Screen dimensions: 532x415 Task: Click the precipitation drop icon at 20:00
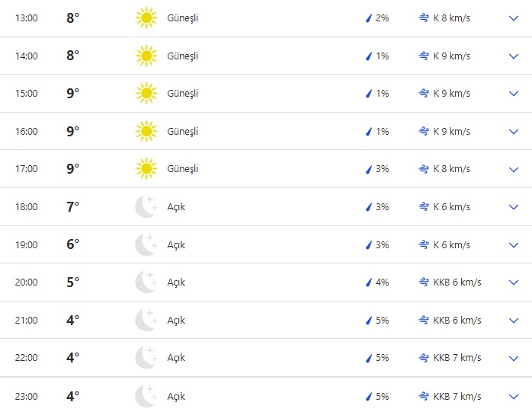369,283
